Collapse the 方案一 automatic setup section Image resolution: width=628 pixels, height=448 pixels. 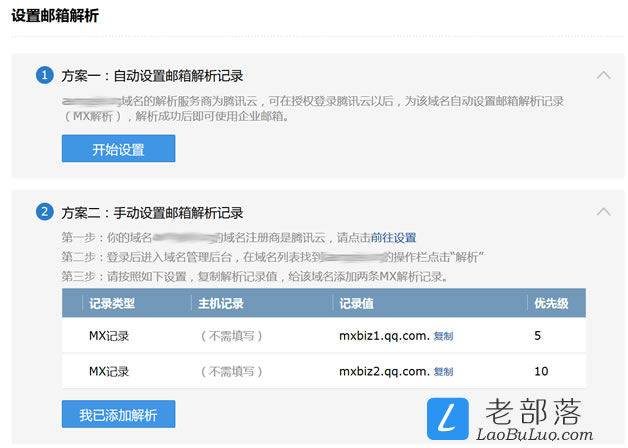[602, 75]
